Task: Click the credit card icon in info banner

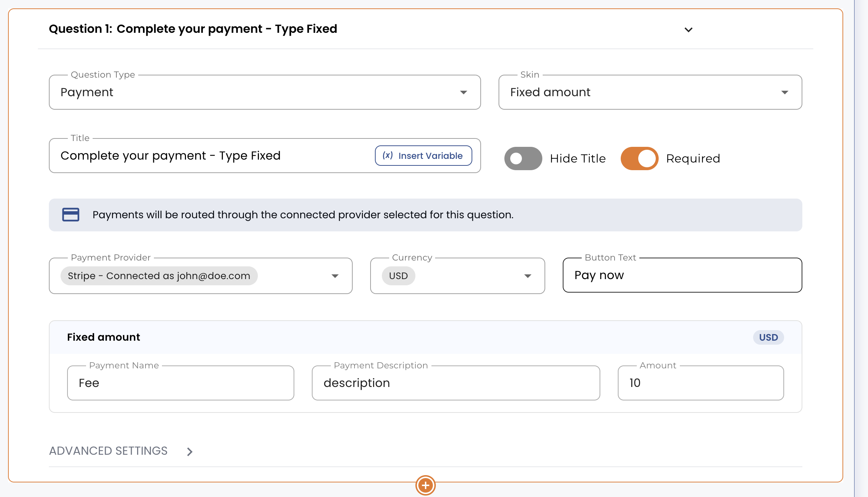Action: [x=71, y=215]
